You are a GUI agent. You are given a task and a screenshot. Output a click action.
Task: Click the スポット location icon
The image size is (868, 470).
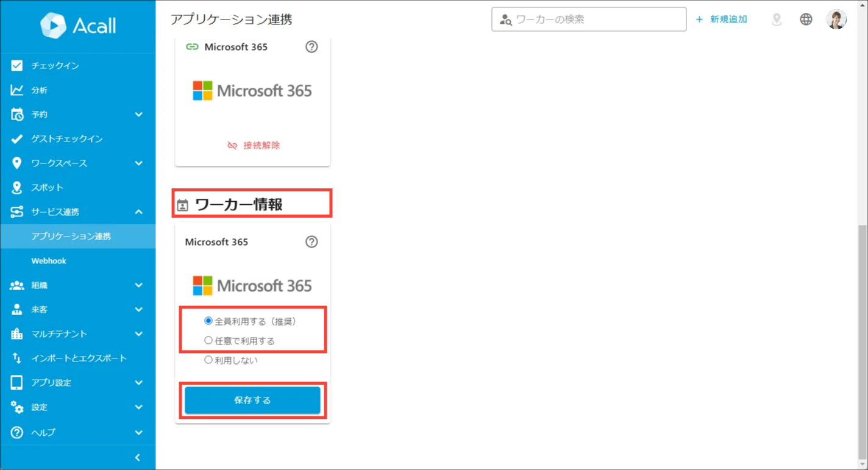pyautogui.click(x=17, y=187)
